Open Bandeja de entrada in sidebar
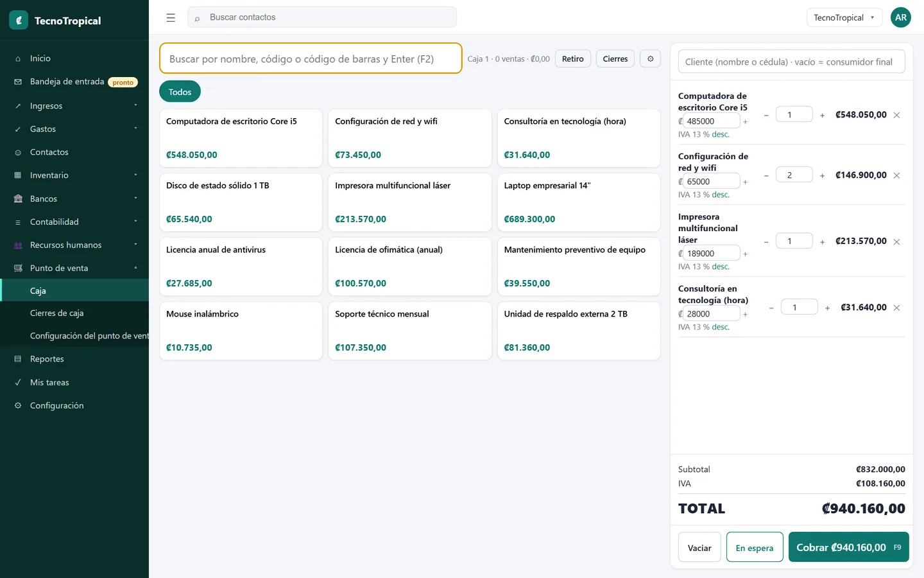924x578 pixels. [x=74, y=82]
